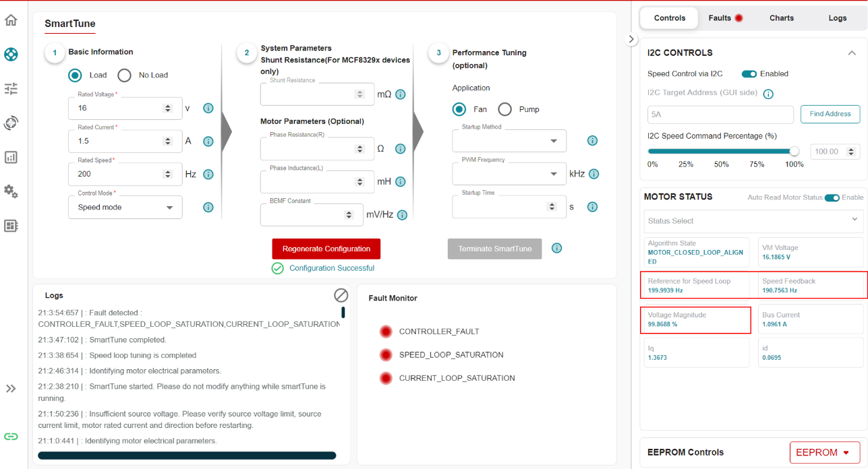Click the chart icon in left sidebar
868x469 pixels.
[x=11, y=157]
